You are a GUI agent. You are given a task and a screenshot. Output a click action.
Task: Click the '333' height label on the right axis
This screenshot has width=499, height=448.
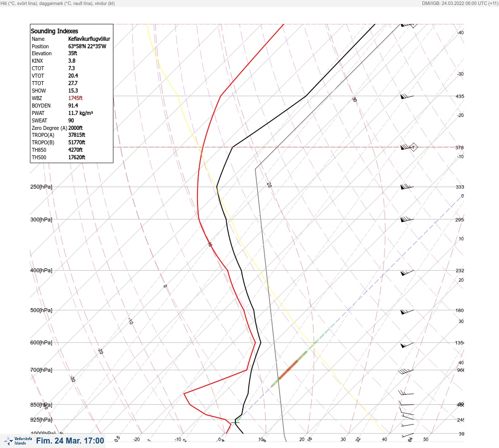pos(460,187)
